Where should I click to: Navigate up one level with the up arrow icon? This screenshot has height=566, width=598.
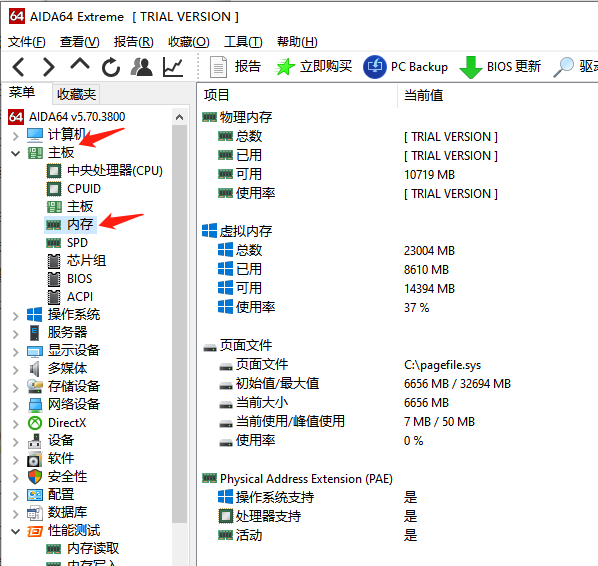point(80,65)
